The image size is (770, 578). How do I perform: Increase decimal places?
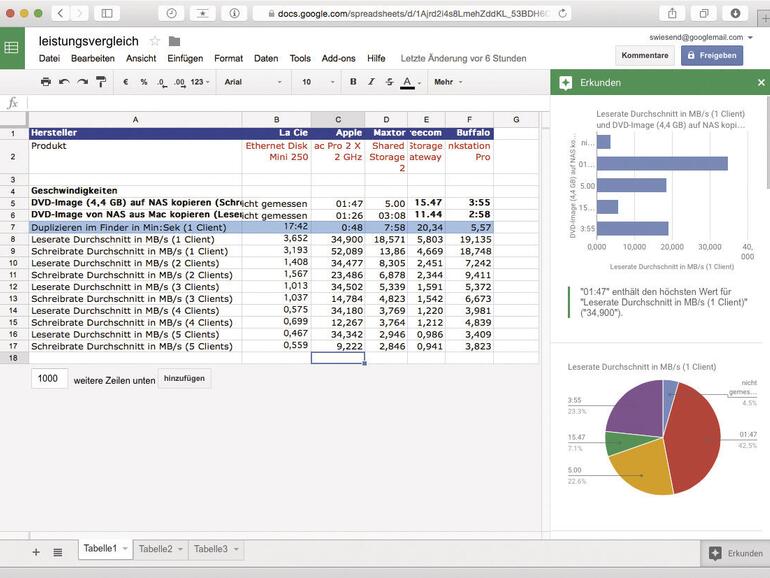[180, 83]
